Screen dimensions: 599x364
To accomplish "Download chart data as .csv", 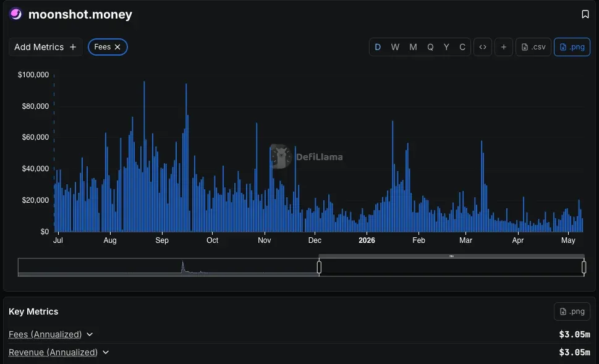I will point(533,47).
